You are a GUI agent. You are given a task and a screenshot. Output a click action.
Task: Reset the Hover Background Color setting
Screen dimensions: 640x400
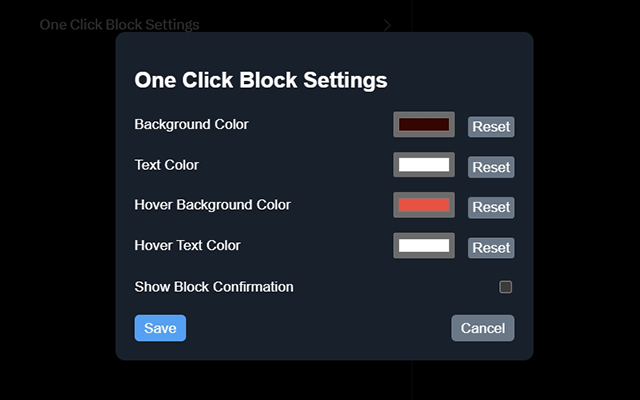click(x=491, y=207)
